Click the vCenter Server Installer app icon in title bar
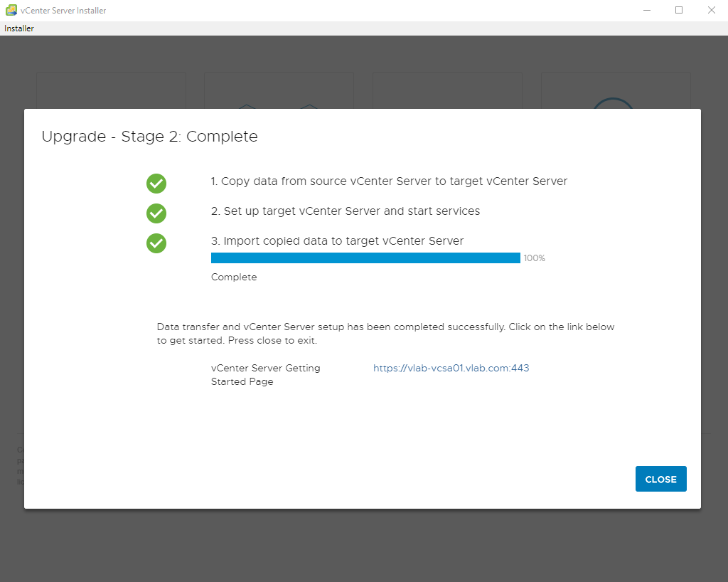 pos(11,10)
